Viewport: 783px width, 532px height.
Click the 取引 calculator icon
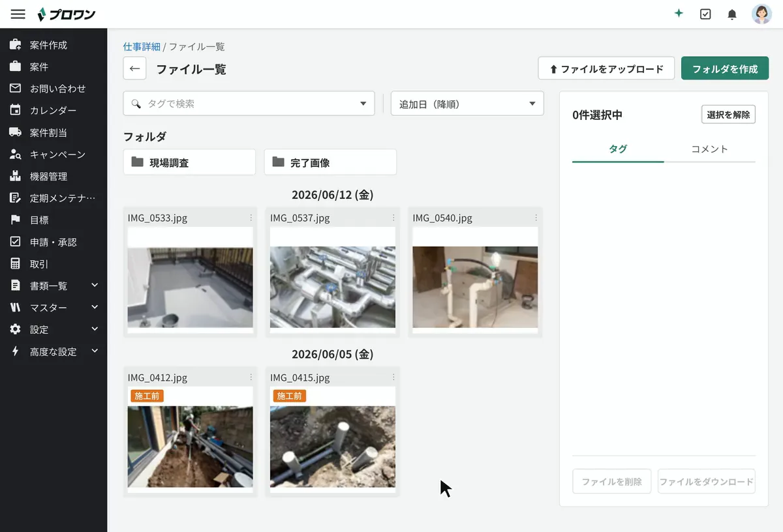point(15,264)
